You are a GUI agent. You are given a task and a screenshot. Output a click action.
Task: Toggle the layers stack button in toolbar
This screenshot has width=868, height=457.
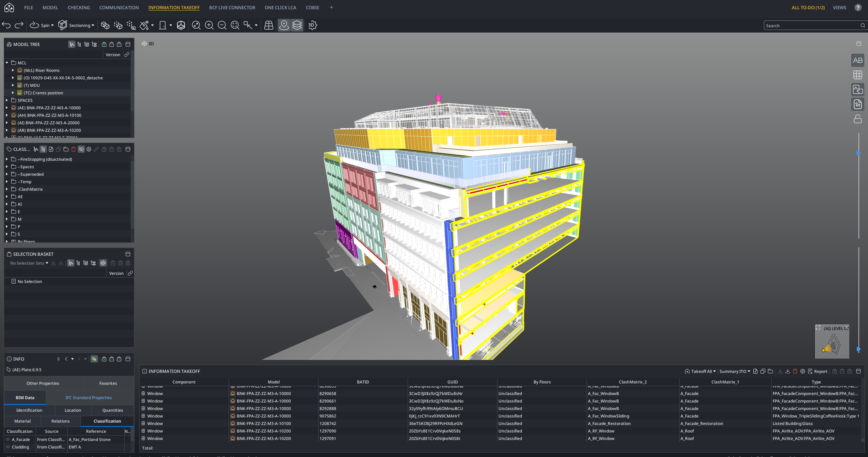pyautogui.click(x=297, y=25)
